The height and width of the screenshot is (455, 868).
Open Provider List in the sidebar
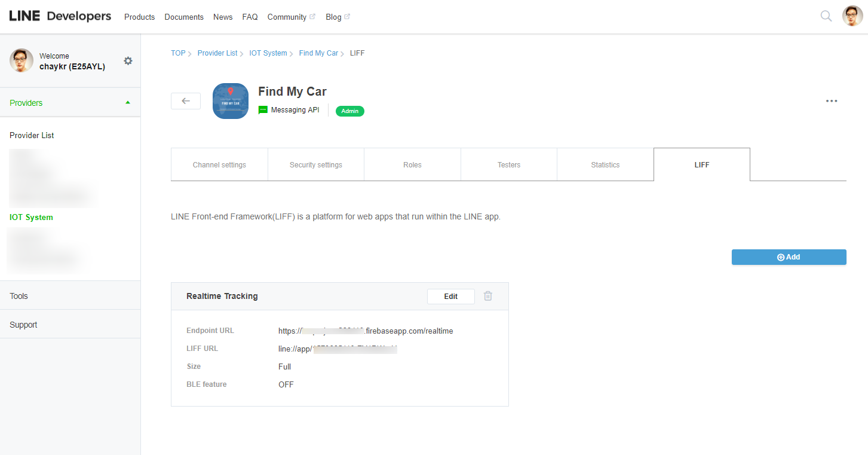point(32,135)
